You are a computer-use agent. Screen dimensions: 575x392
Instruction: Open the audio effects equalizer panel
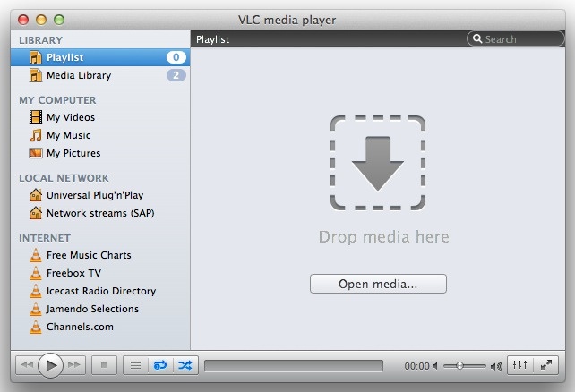click(x=520, y=365)
